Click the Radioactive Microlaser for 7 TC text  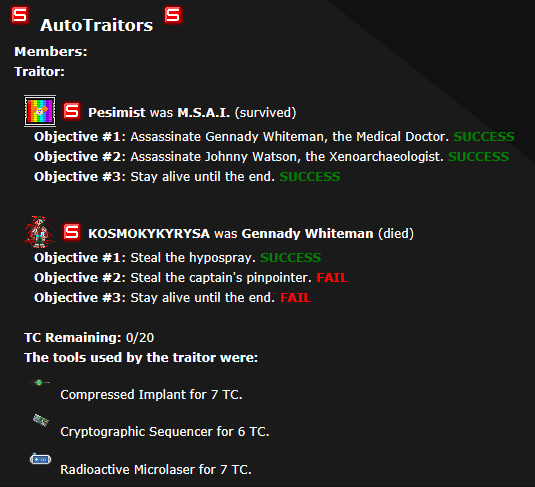[x=156, y=470]
